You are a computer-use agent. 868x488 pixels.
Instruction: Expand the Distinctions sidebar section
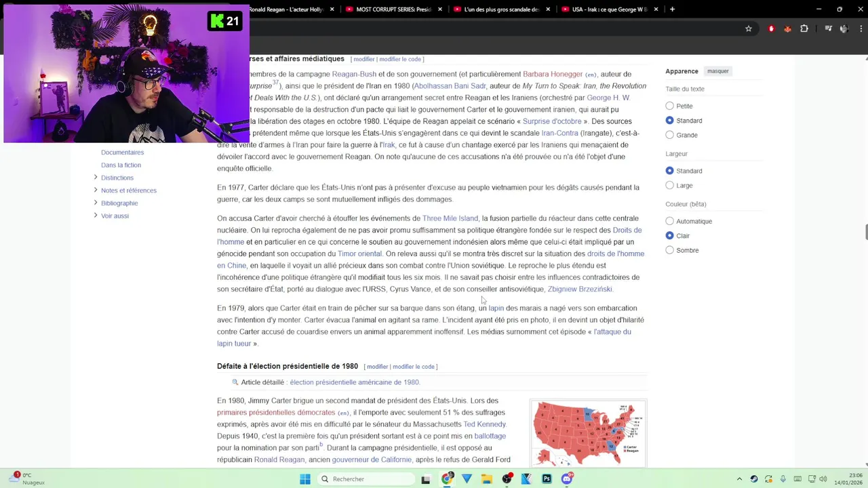point(95,178)
